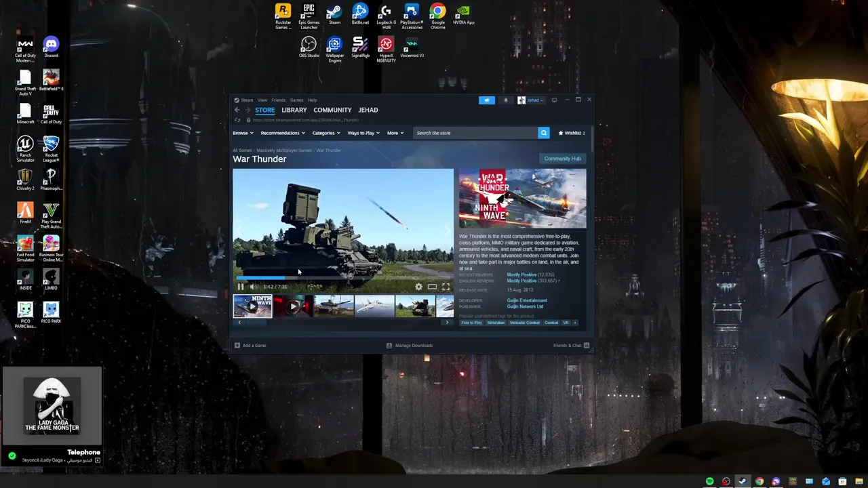Open the notifications bell
Viewport: 868px width, 488px height.
tap(505, 100)
